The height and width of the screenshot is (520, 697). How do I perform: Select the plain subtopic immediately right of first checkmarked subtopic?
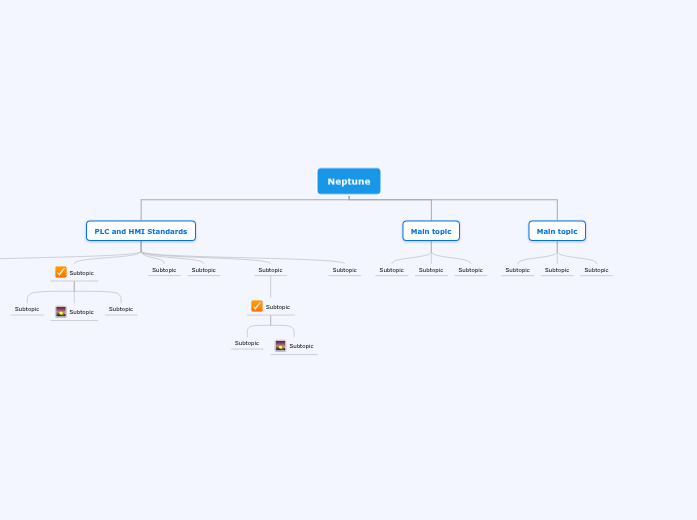tap(164, 270)
